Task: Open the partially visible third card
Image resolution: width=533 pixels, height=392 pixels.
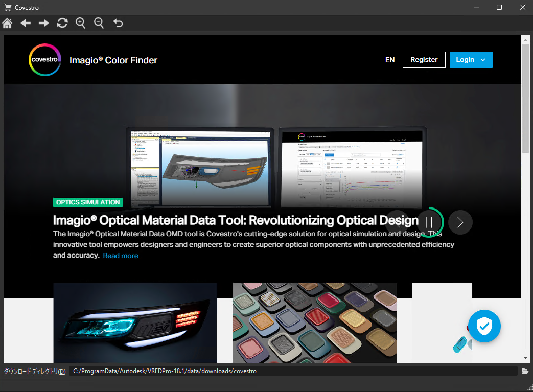Action: pos(442,322)
